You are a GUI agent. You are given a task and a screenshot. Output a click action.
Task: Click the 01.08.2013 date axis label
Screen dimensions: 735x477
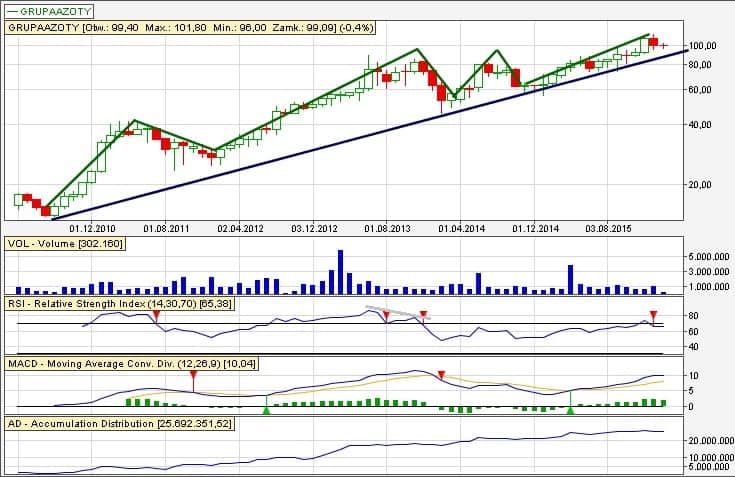point(387,228)
